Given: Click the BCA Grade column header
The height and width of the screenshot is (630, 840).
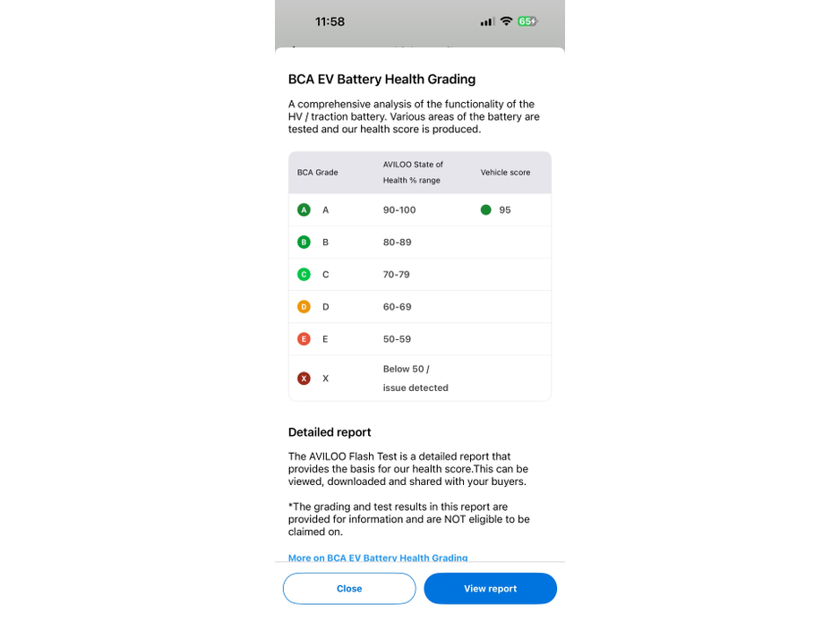Looking at the screenshot, I should click(317, 173).
